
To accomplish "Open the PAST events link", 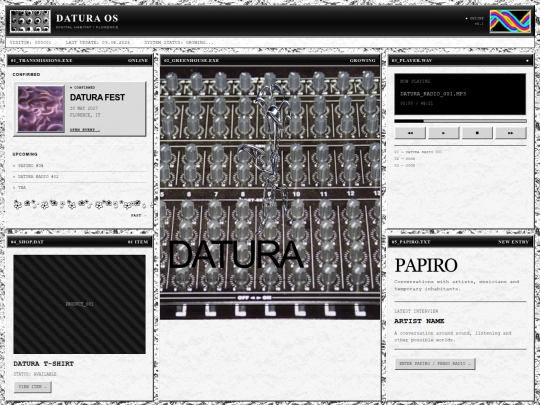I will pyautogui.click(x=138, y=215).
